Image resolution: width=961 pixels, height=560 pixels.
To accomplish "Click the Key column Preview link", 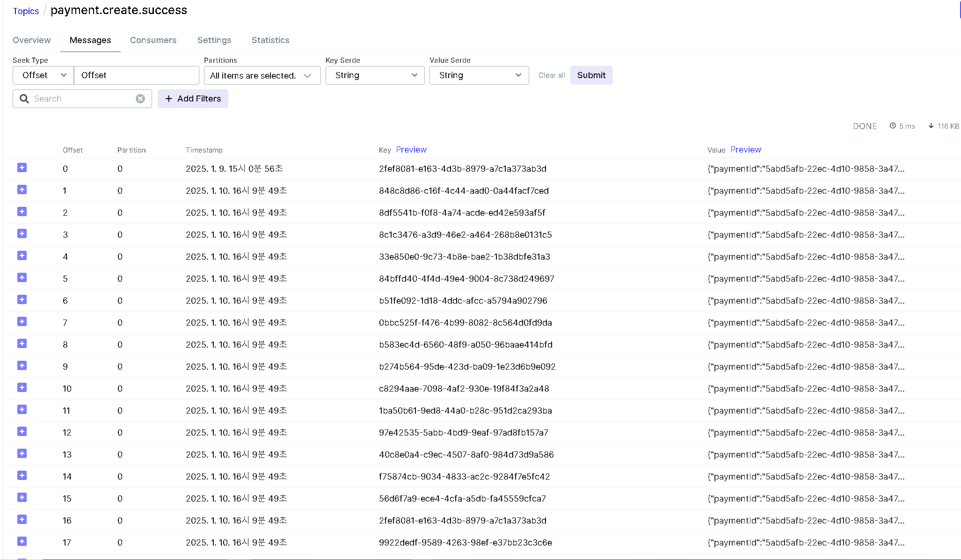I will pos(411,150).
